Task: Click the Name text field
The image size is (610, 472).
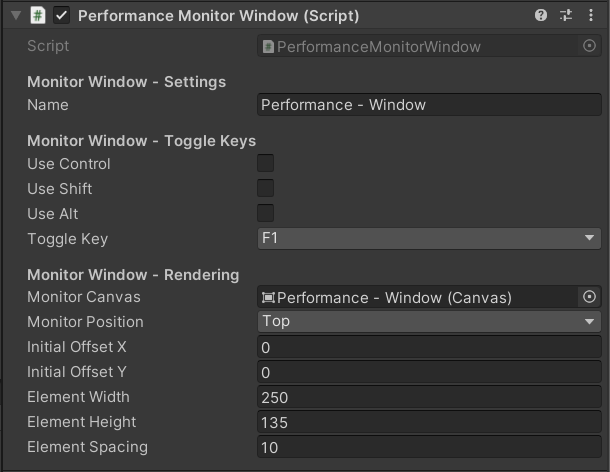Action: [429, 105]
